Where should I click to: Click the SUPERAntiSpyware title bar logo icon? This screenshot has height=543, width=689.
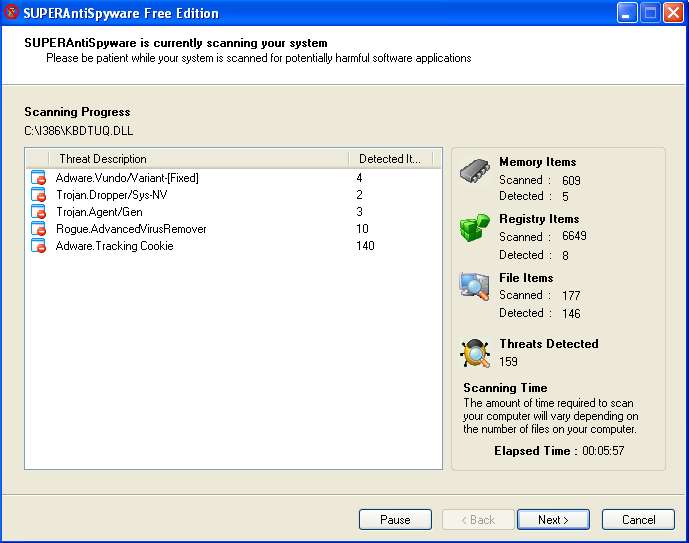click(x=11, y=12)
